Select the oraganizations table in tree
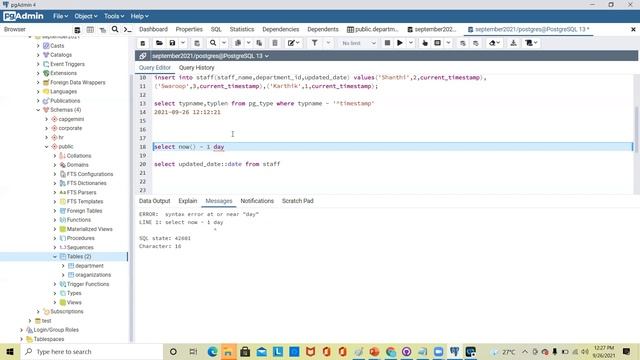This screenshot has height=360, width=640. point(93,275)
